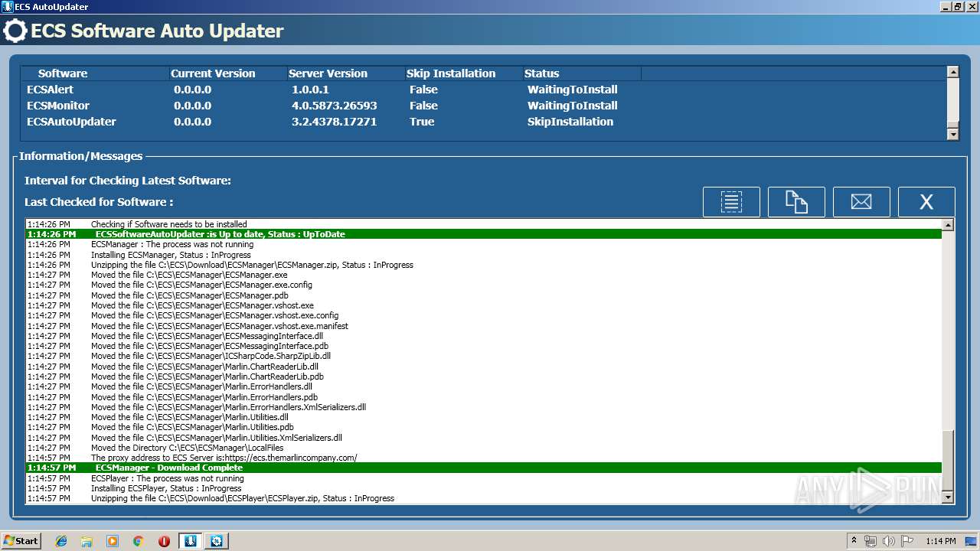Click the Last Checked for Software label
The image size is (980, 551).
click(x=99, y=202)
